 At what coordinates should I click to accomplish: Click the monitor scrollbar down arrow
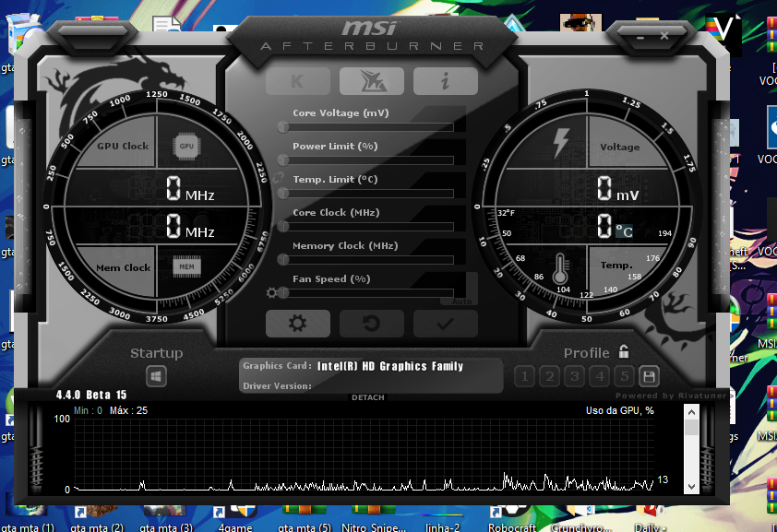pos(691,487)
